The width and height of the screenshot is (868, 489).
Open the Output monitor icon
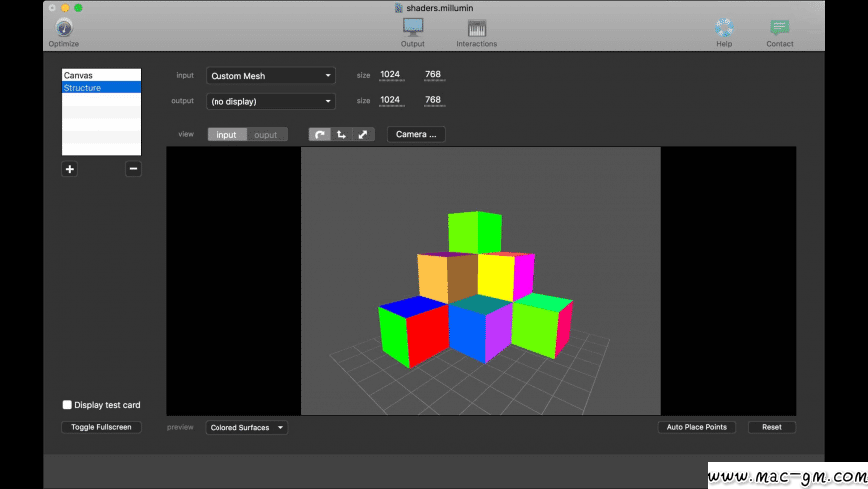[413, 28]
